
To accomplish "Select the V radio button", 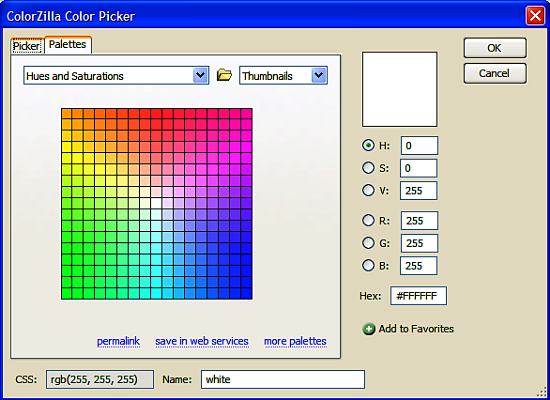I will (368, 190).
